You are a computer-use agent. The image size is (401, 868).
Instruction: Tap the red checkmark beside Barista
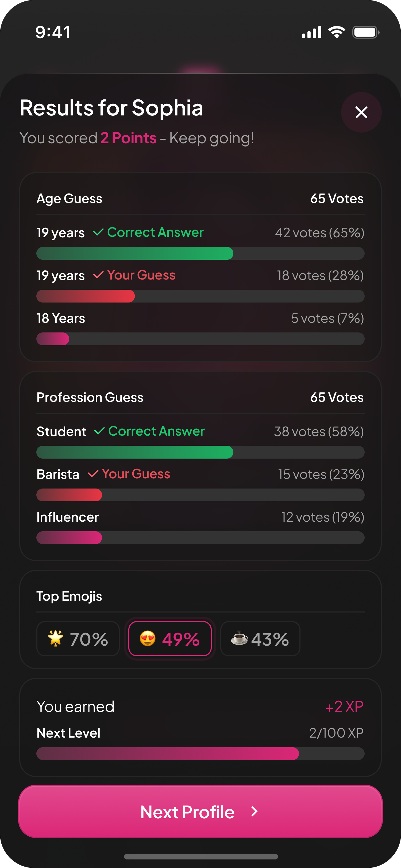tap(93, 474)
